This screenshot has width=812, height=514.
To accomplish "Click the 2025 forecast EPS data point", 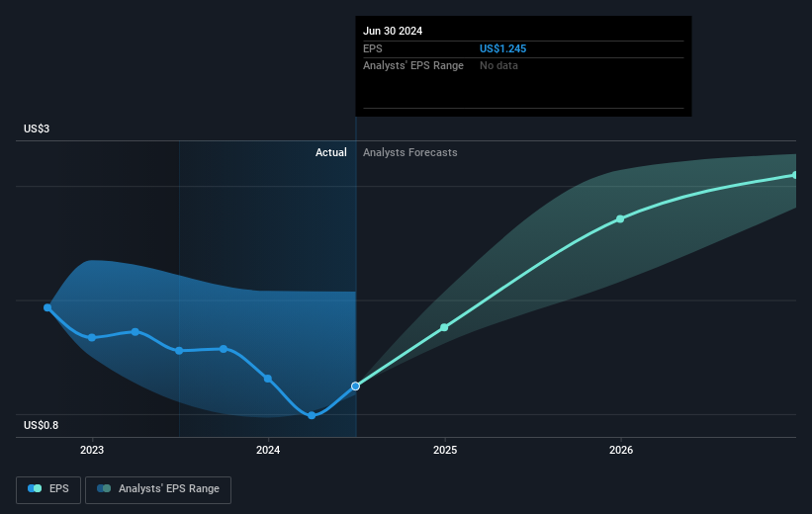I will 444,327.
